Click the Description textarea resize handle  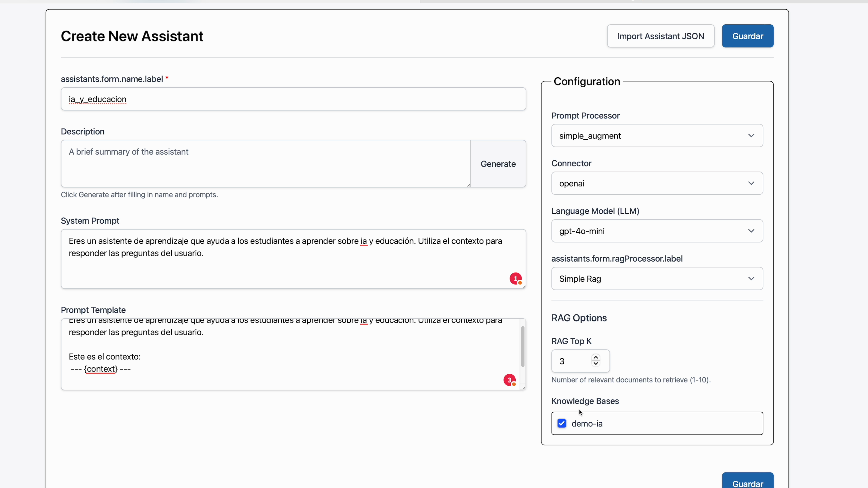pyautogui.click(x=469, y=185)
